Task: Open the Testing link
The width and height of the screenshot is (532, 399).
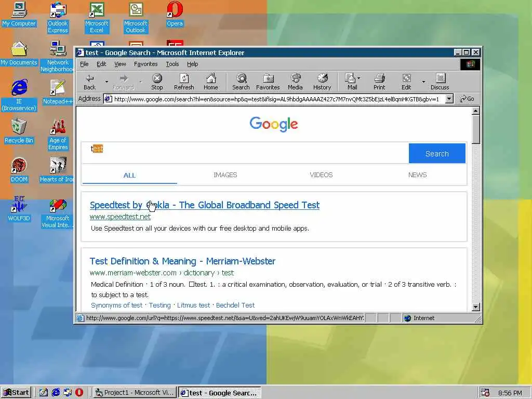Action: (160, 305)
